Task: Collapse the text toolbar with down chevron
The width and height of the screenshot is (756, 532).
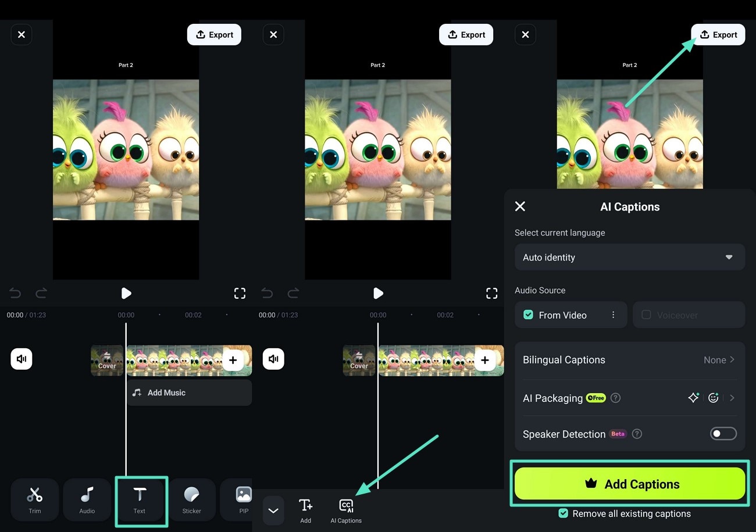Action: (273, 510)
